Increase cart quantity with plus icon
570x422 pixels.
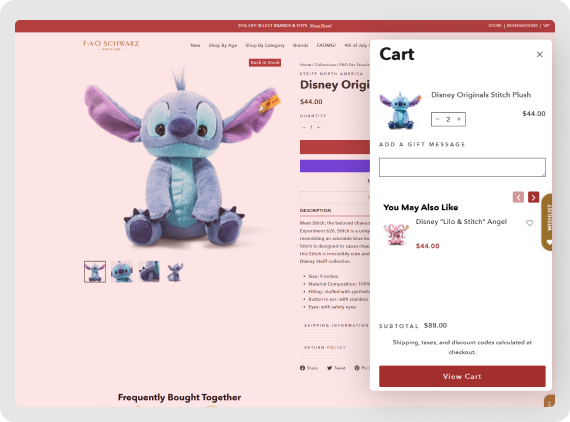(x=459, y=119)
